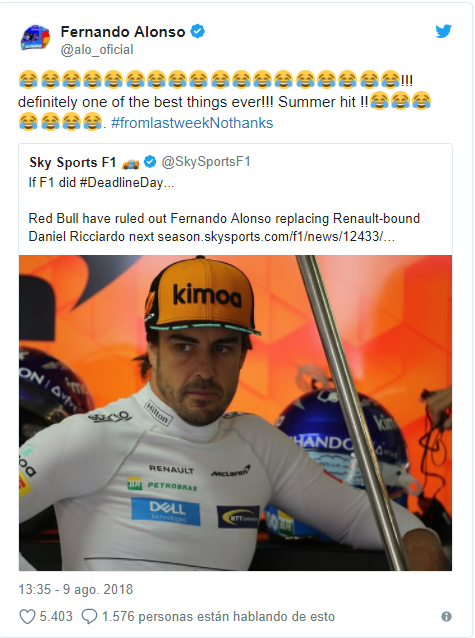Like the tweet with heart icon
The height and width of the screenshot is (638, 475).
(28, 617)
